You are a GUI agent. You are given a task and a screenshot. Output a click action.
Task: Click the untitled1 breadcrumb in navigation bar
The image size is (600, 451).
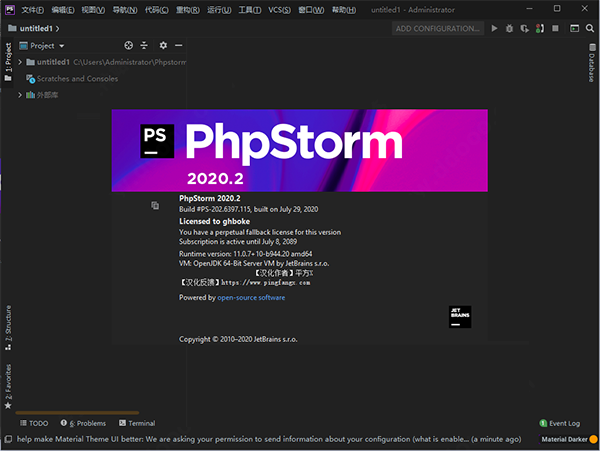[x=36, y=28]
